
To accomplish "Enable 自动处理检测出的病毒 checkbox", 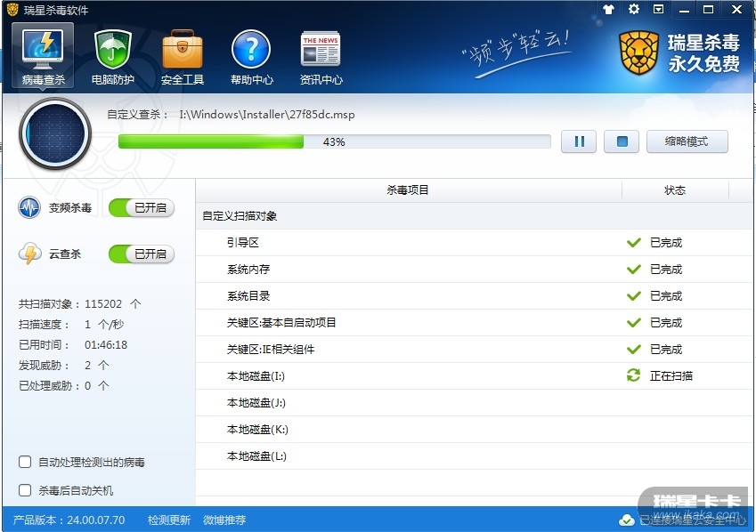I will 25,462.
